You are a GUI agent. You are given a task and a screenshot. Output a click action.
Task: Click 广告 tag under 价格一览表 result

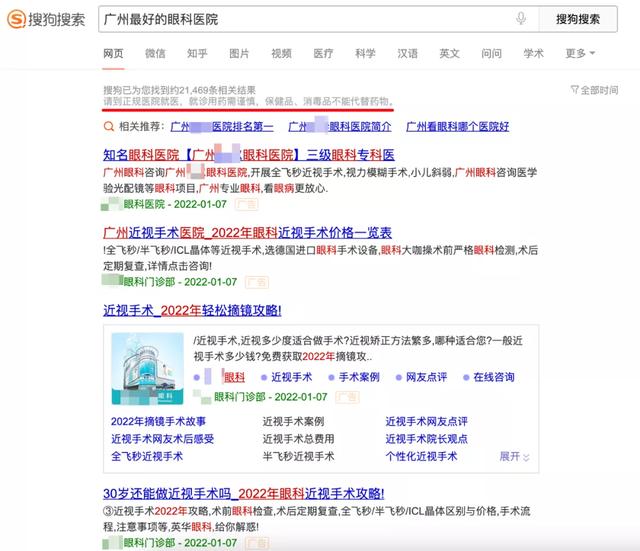[x=257, y=282]
